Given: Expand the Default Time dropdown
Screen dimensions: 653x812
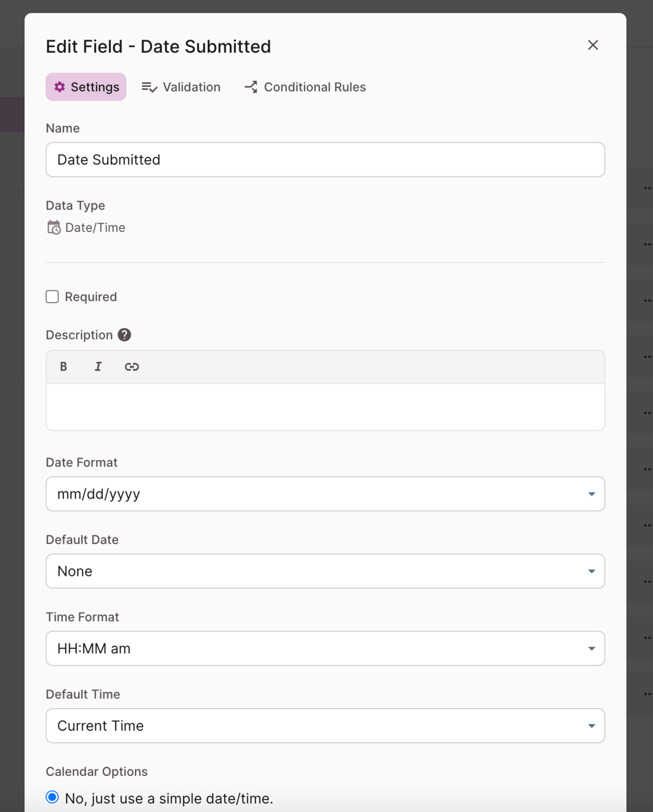Looking at the screenshot, I should (x=325, y=726).
